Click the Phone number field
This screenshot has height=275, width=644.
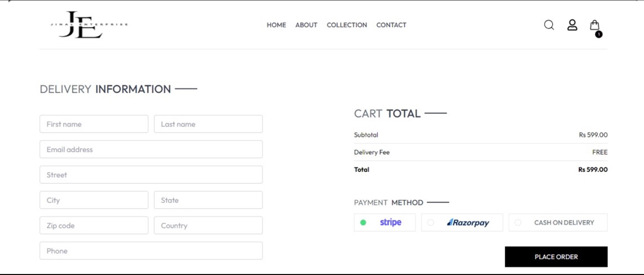coord(151,251)
